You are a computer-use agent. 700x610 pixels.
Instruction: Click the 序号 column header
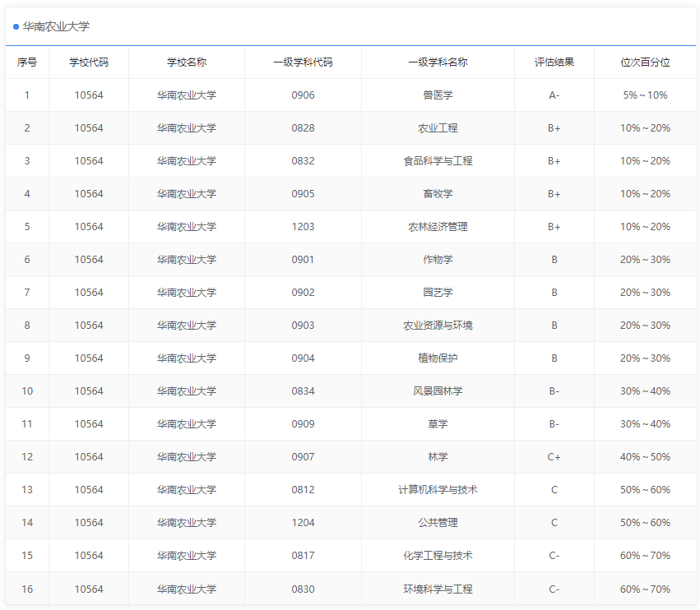pyautogui.click(x=27, y=62)
